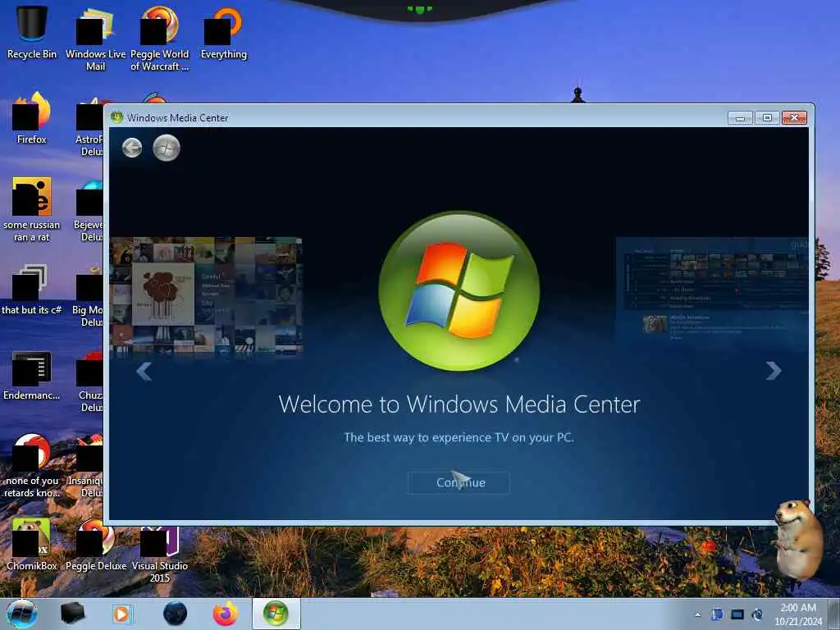Select the music album art thumbnail panel
Screen dimensions: 840x630
(206, 295)
